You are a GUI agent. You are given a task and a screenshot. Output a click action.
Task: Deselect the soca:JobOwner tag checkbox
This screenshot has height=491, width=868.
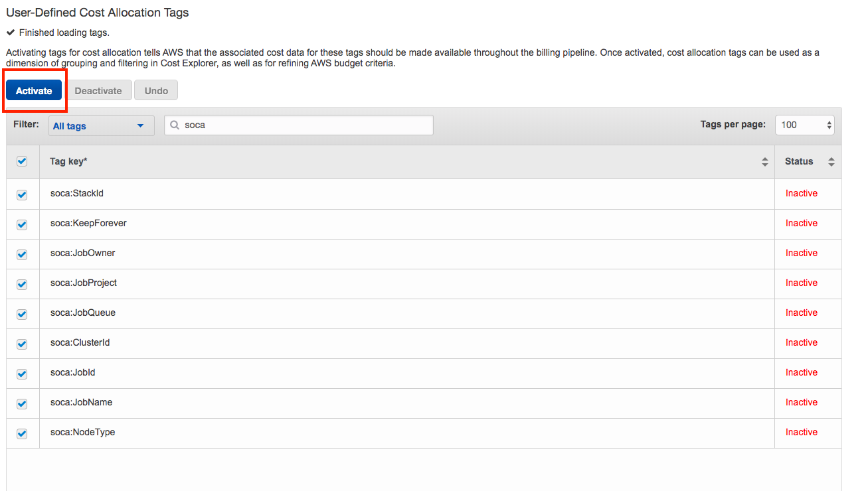(x=22, y=254)
